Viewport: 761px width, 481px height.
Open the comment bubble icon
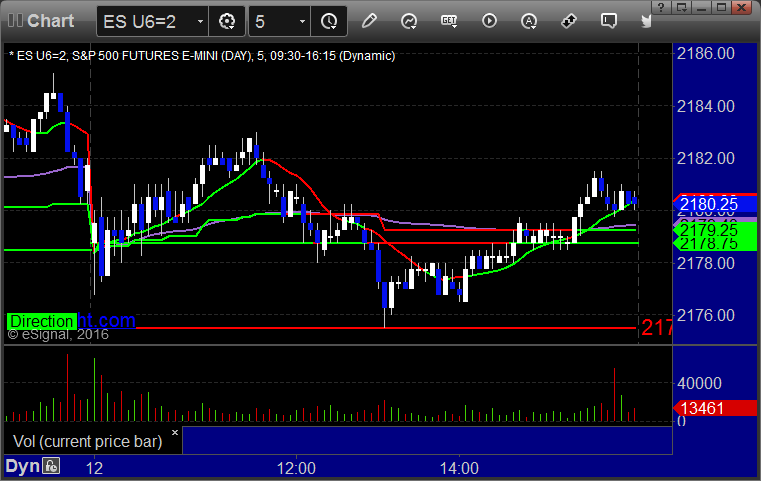click(x=608, y=21)
